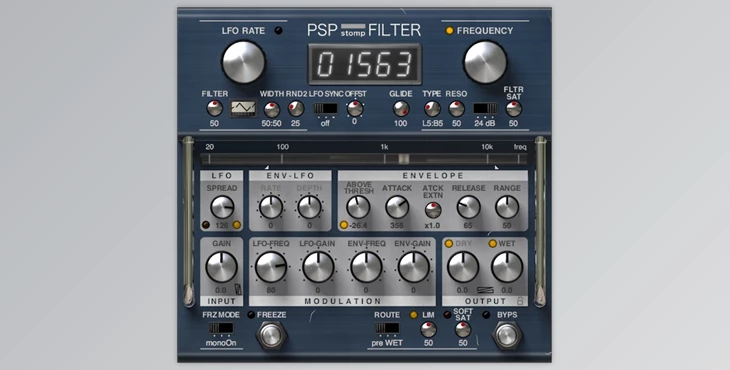Toggle the dark LED left of Spread value
Screen dimensions: 730x370
[x=206, y=225]
